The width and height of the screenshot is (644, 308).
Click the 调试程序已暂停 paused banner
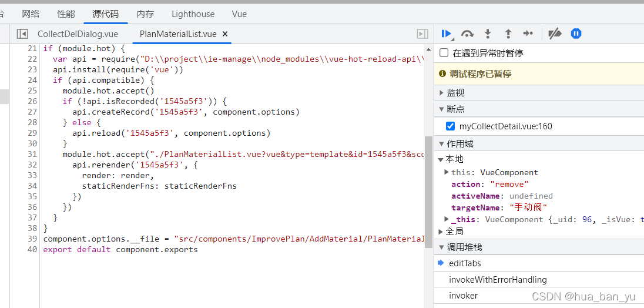tap(539, 74)
